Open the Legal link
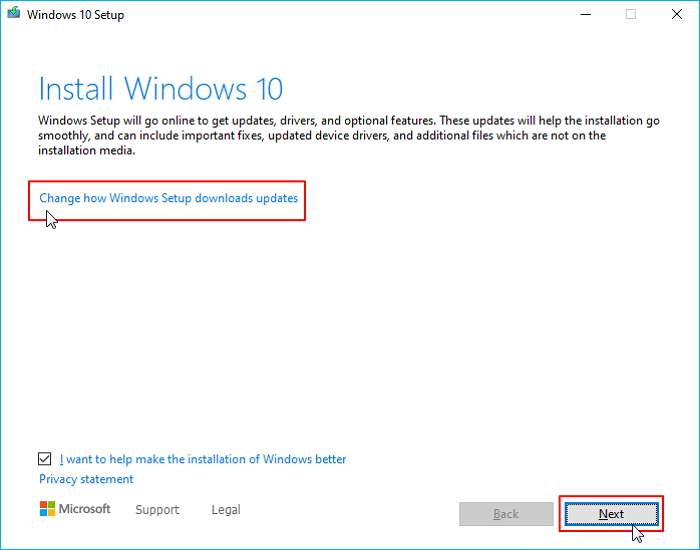The width and height of the screenshot is (700, 550). click(x=226, y=509)
